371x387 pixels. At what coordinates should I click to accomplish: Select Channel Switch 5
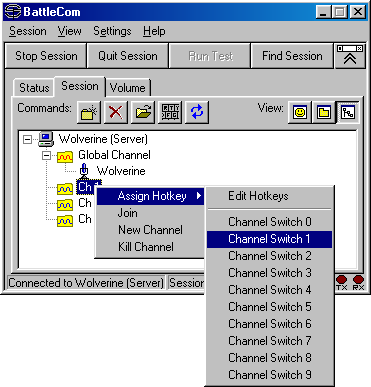(x=269, y=307)
